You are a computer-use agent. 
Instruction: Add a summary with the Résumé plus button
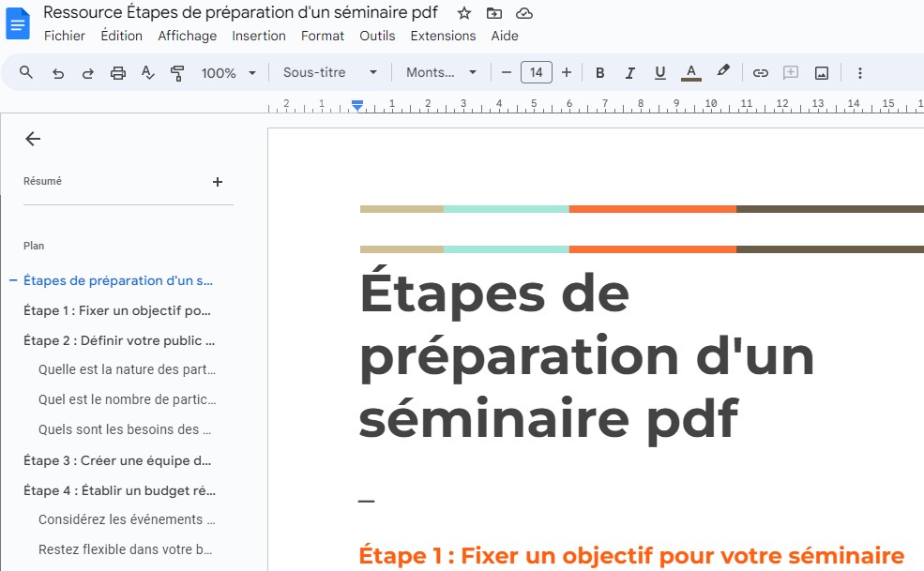tap(218, 181)
